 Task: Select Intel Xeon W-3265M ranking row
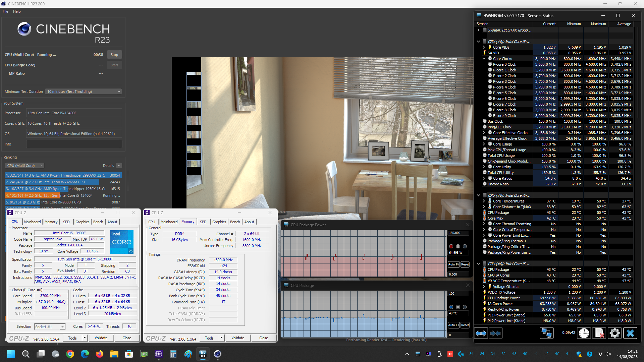[63, 182]
